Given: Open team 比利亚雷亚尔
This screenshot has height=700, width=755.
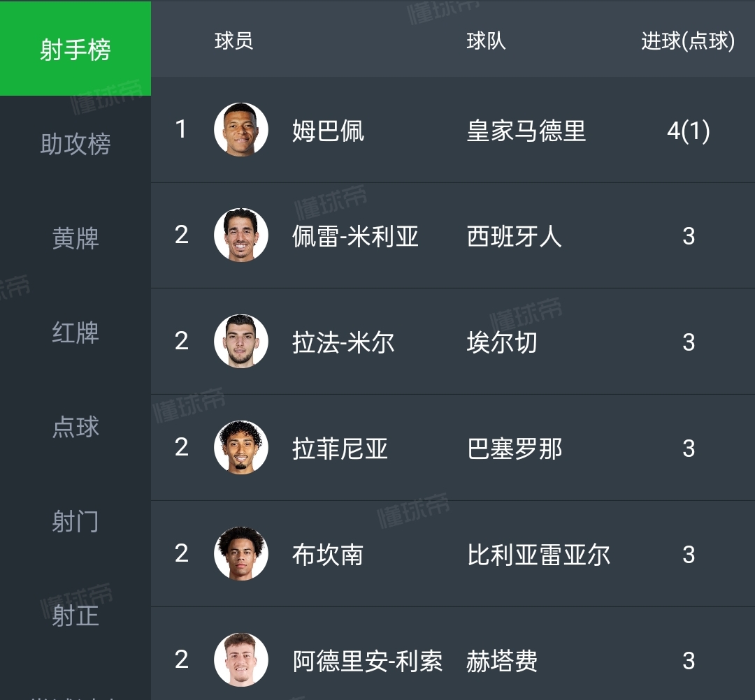Looking at the screenshot, I should tap(538, 555).
